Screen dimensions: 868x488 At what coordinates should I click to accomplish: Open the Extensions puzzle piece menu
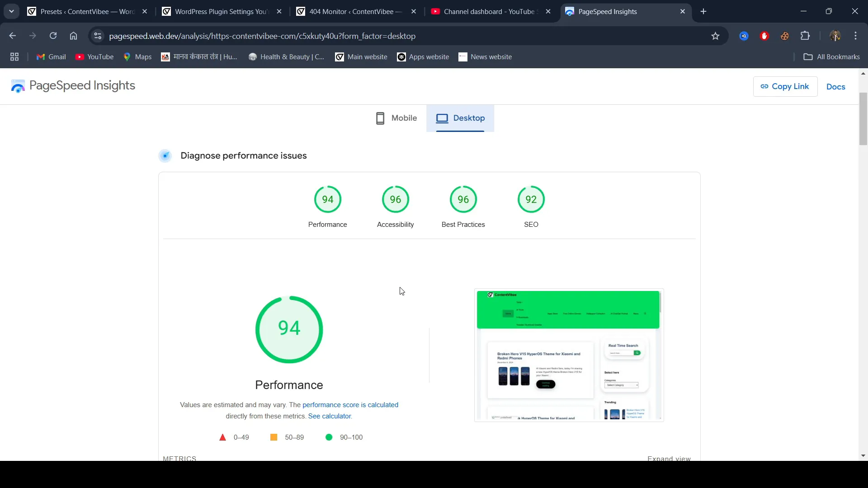pyautogui.click(x=805, y=36)
